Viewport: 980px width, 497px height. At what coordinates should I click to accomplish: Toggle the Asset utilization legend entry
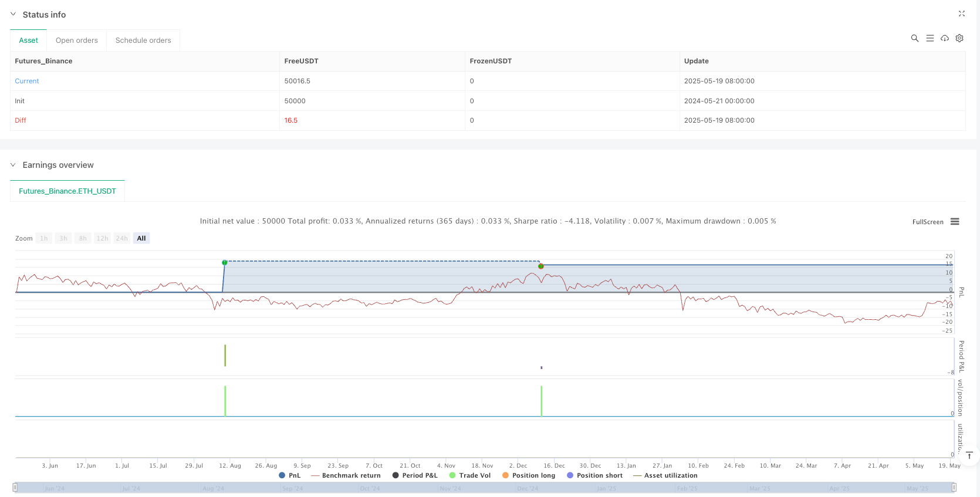click(665, 475)
